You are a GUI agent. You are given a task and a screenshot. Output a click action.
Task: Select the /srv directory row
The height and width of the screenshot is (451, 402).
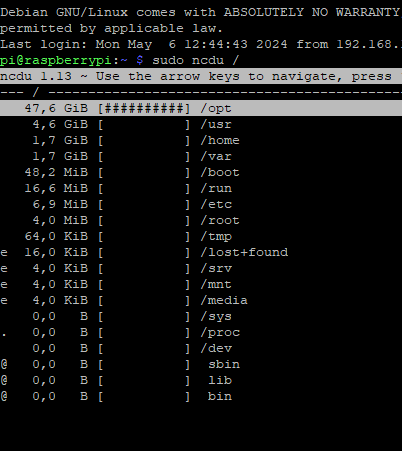coord(201,268)
